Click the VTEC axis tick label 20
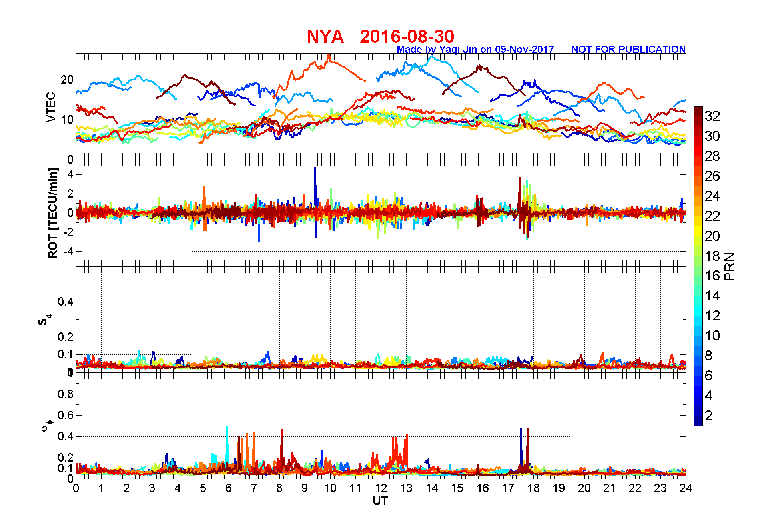 [67, 80]
